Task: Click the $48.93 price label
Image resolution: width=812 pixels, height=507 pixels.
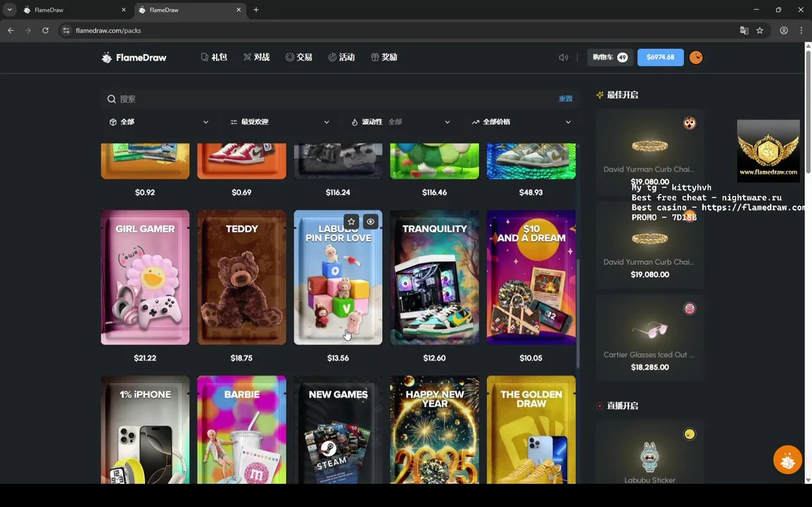Action: [531, 192]
